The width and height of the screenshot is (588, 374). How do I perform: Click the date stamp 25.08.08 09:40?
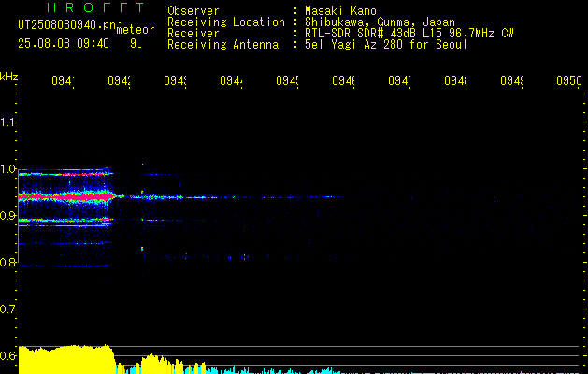click(64, 44)
